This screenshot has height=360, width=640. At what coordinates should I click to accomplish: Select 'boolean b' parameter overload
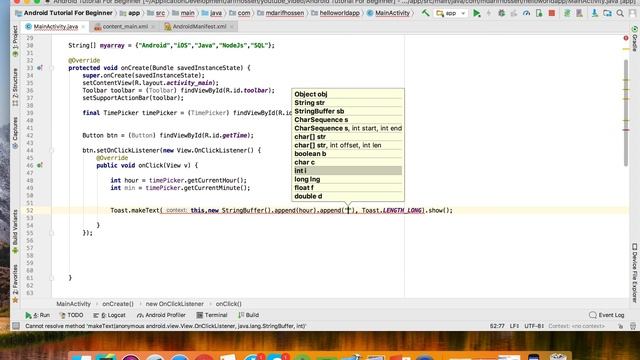click(348, 153)
